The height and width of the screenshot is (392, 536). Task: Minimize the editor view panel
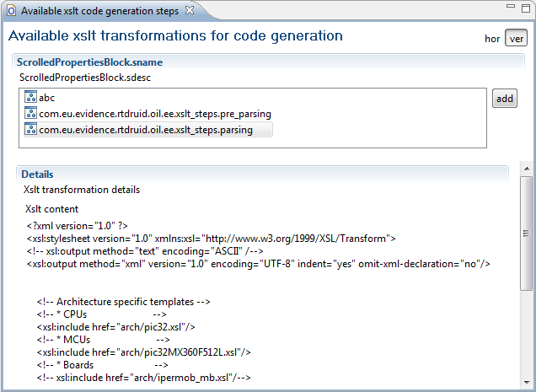pos(511,6)
